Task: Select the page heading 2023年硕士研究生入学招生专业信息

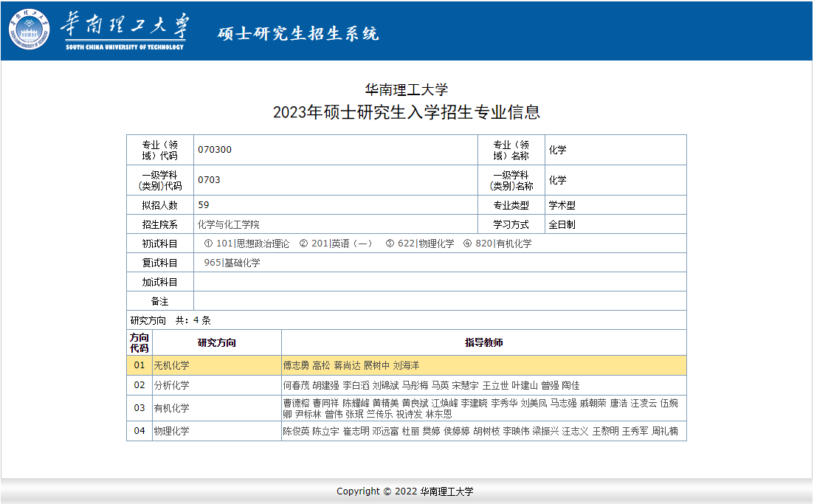Action: 407,112
